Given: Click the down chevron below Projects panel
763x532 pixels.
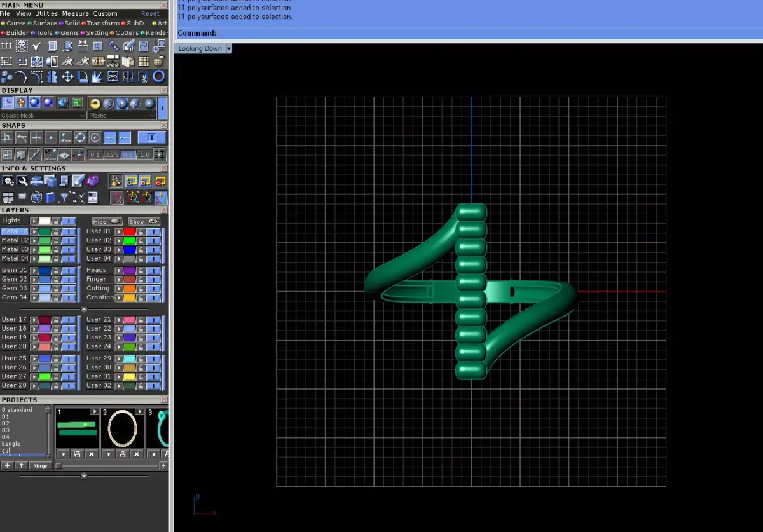Looking at the screenshot, I should pos(84,476).
